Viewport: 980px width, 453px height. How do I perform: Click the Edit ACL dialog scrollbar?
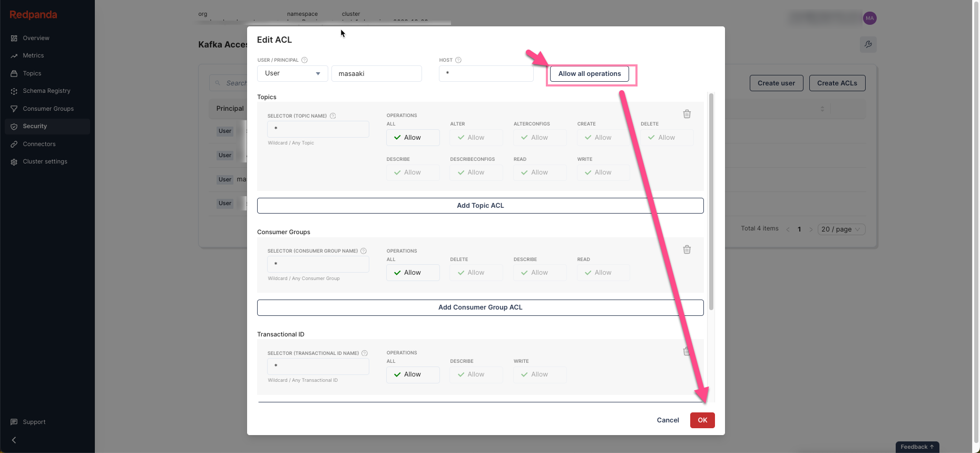(x=711, y=201)
